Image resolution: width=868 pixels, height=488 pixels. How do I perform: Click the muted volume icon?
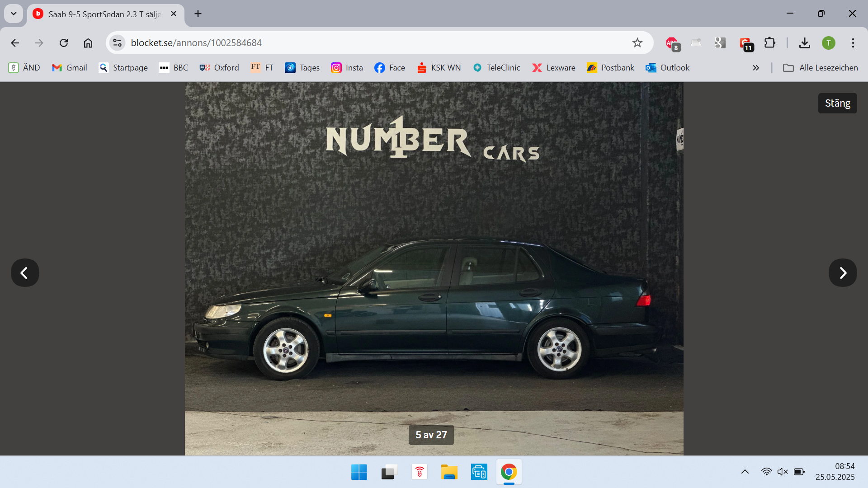click(783, 472)
